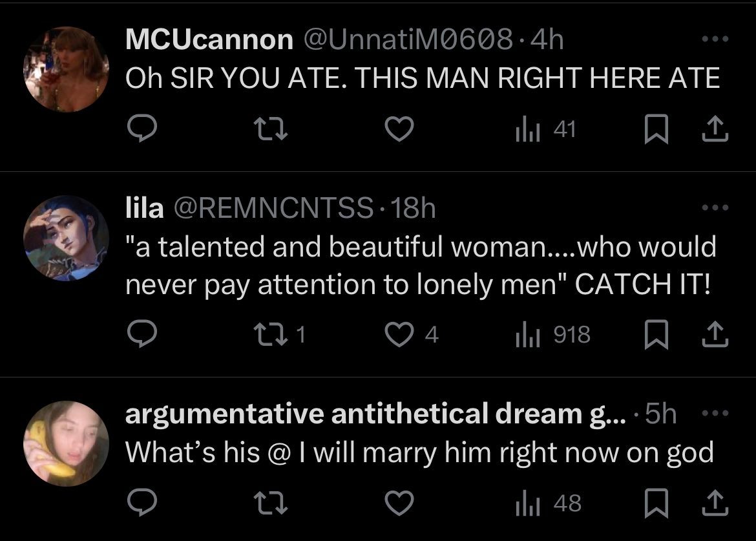Bookmark lila's tweet
756x541 pixels.
click(655, 335)
